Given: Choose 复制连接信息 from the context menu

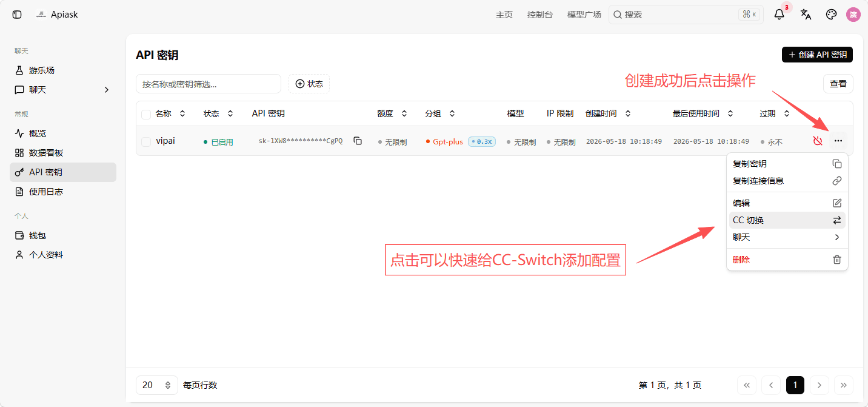Looking at the screenshot, I should pos(787,181).
